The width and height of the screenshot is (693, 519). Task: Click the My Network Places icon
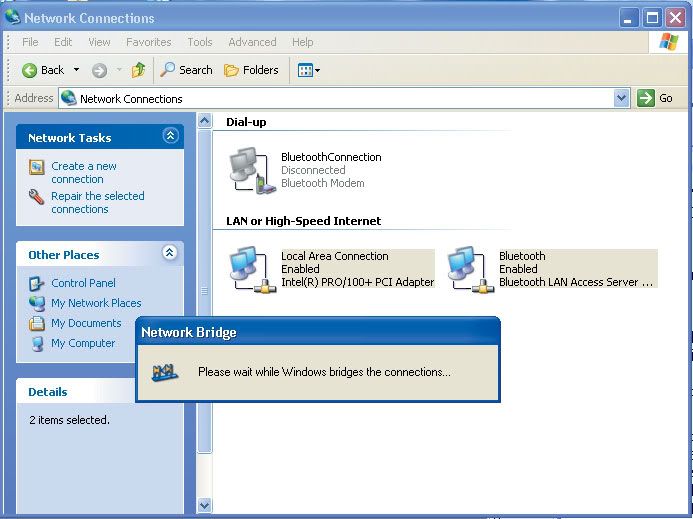pyautogui.click(x=37, y=303)
